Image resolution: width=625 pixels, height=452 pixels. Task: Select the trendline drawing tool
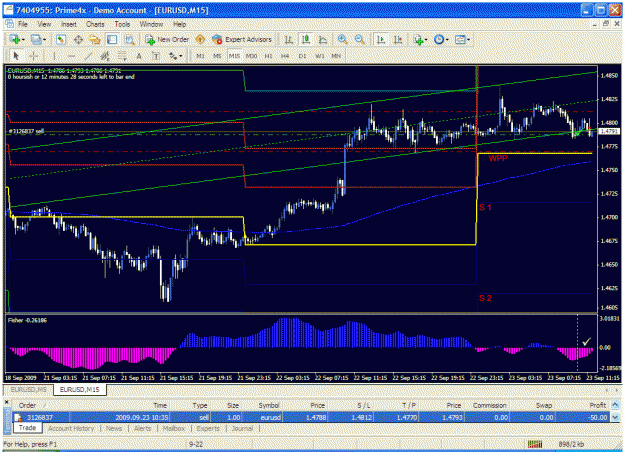[x=88, y=56]
